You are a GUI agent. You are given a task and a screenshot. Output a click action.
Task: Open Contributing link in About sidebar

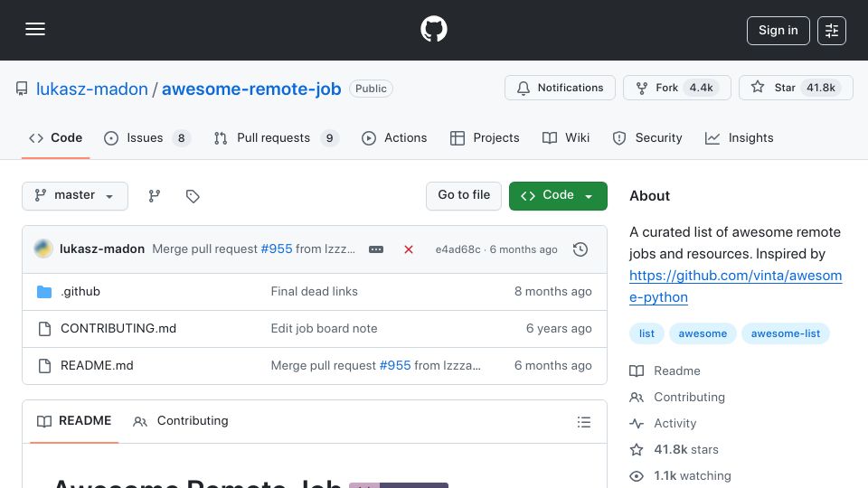click(x=677, y=398)
